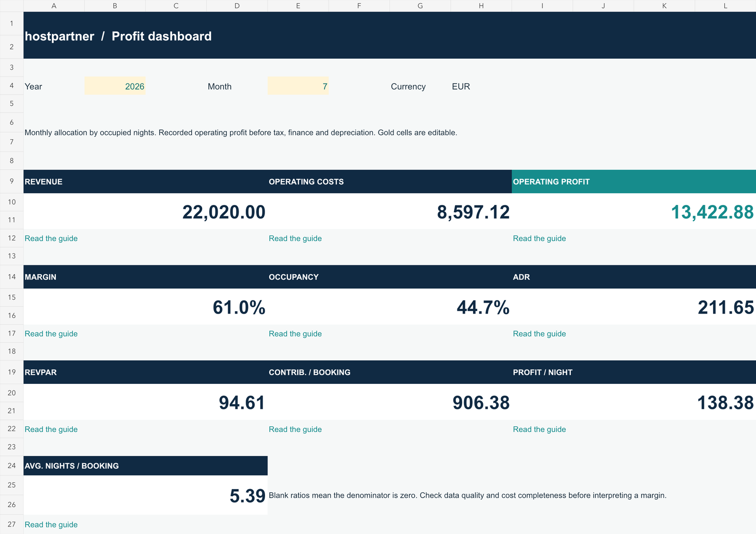Open Read the guide under Avg. Nights / Booking
The width and height of the screenshot is (756, 534).
coord(51,525)
